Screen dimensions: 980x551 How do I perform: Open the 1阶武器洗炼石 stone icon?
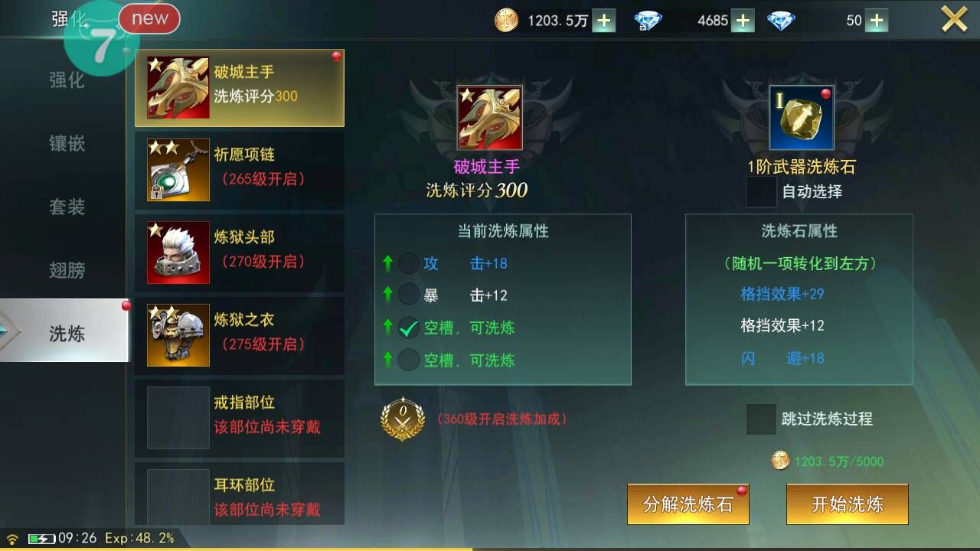[802, 118]
